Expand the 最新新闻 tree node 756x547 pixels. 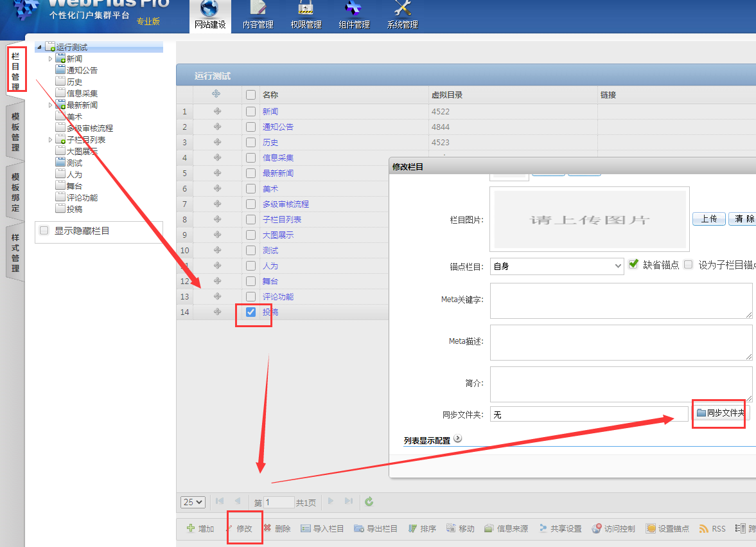[x=51, y=105]
